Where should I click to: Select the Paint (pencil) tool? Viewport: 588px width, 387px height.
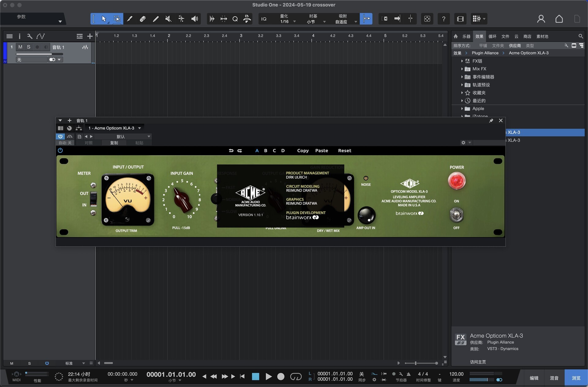(156, 19)
